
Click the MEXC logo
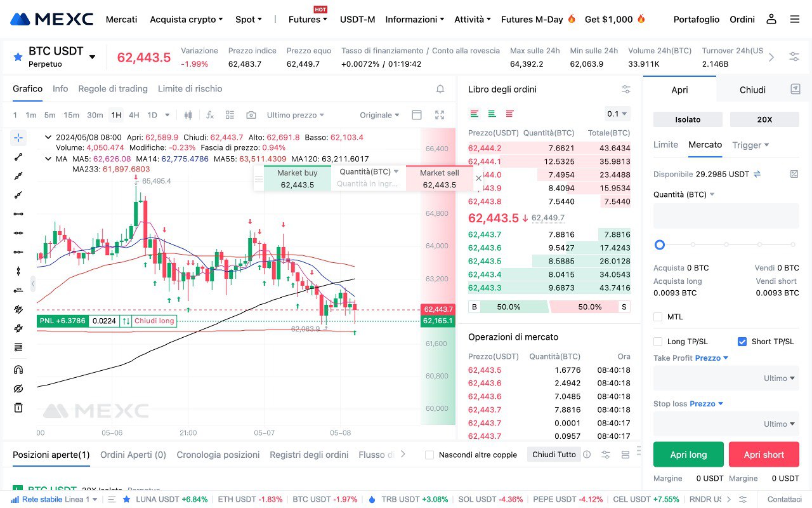click(x=52, y=19)
